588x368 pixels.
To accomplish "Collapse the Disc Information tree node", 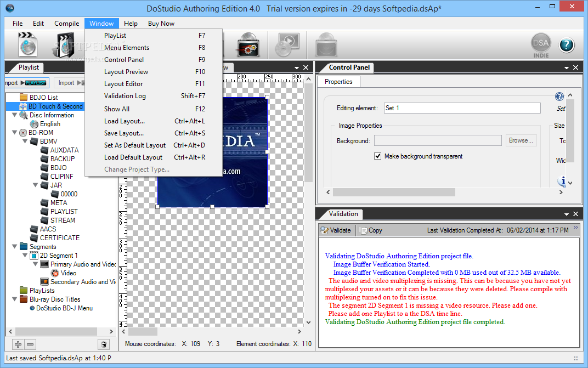I will click(15, 115).
